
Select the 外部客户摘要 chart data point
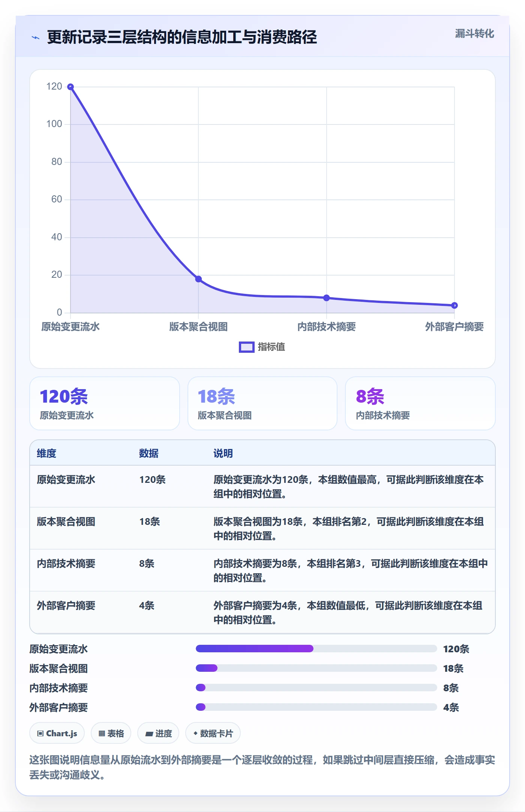454,306
